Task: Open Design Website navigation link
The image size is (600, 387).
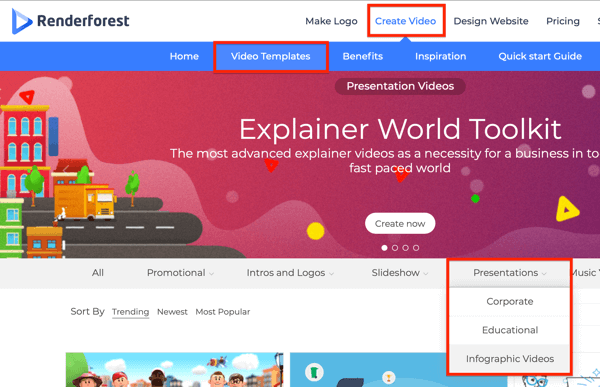Action: pyautogui.click(x=491, y=21)
